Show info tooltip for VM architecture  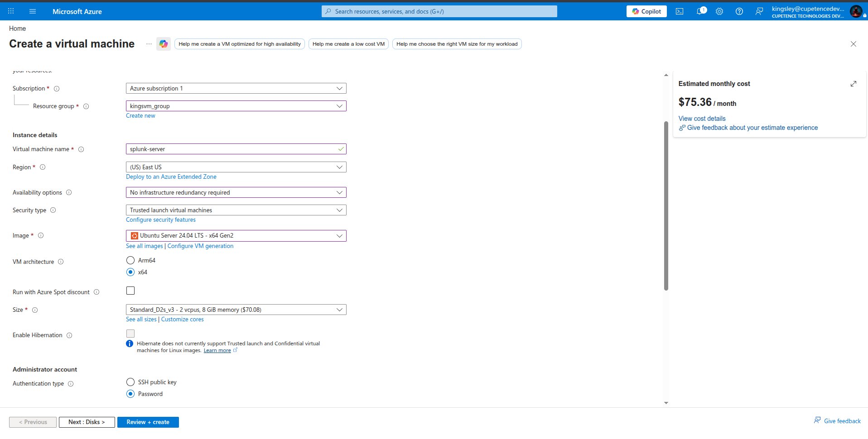pos(61,262)
